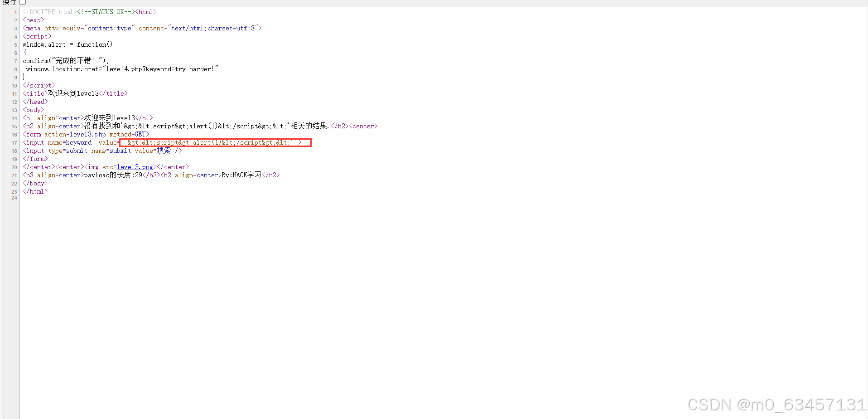Click the submit value 搜索 text

click(x=164, y=151)
